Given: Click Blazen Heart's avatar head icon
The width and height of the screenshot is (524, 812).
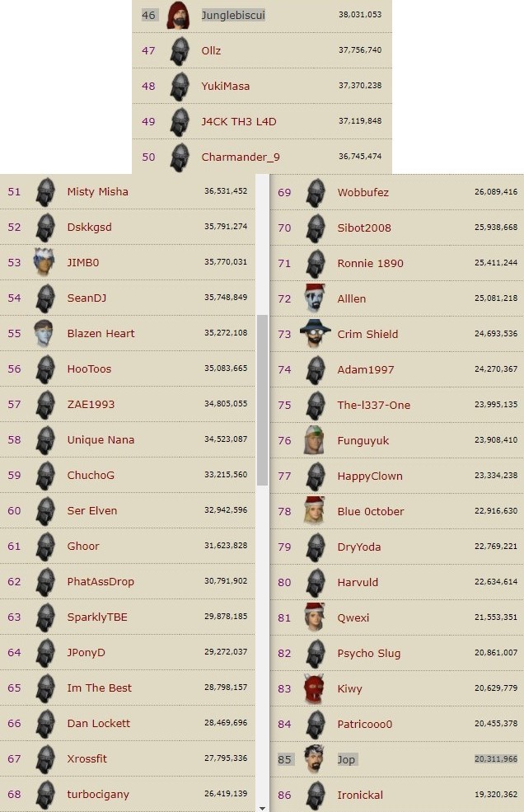Looking at the screenshot, I should click(x=44, y=333).
